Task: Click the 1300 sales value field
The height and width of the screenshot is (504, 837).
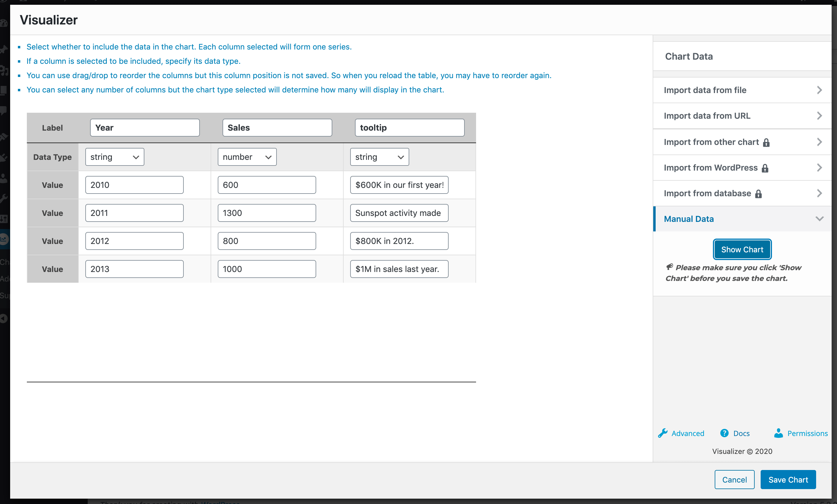Action: (x=267, y=213)
